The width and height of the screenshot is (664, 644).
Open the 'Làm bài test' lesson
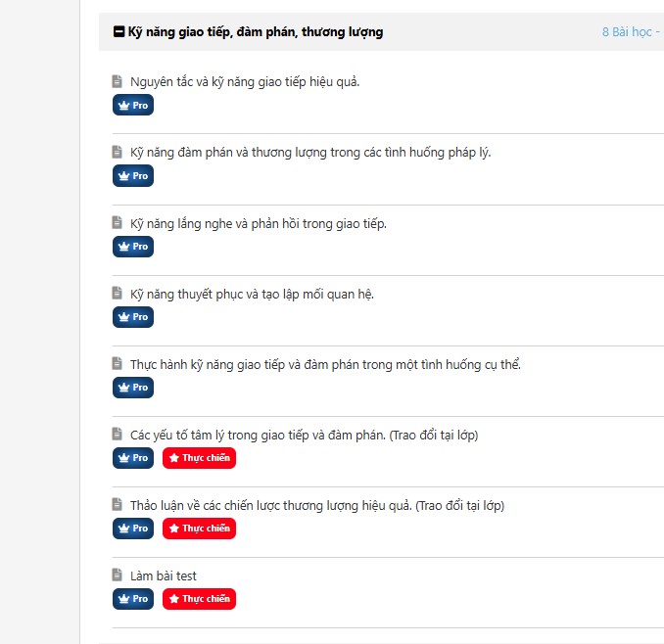pos(164,575)
